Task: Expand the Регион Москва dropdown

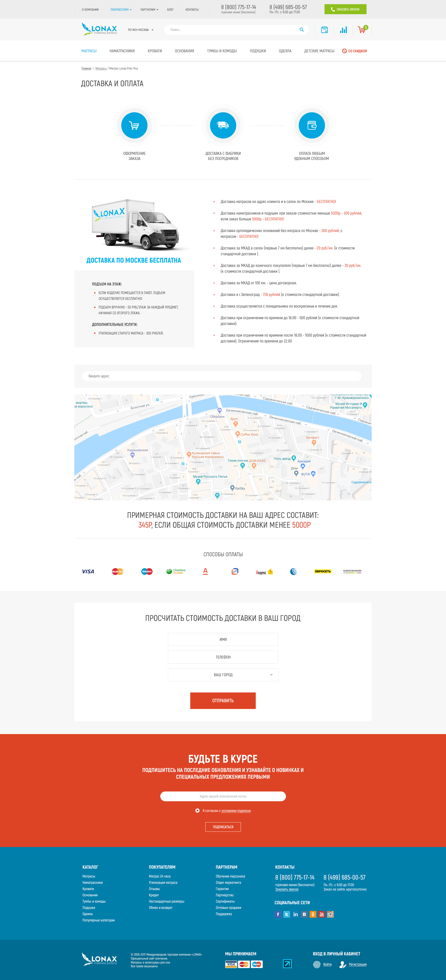Action: [141, 30]
